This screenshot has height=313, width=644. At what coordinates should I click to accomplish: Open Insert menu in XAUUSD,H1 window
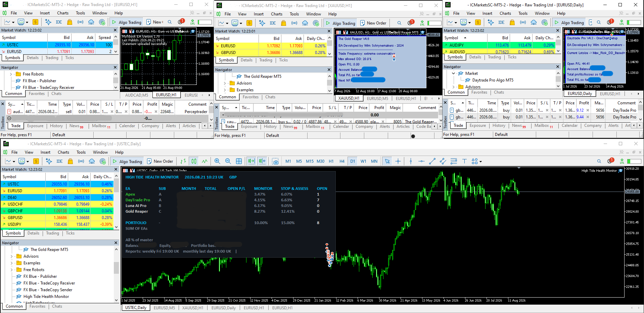pyautogui.click(x=259, y=14)
